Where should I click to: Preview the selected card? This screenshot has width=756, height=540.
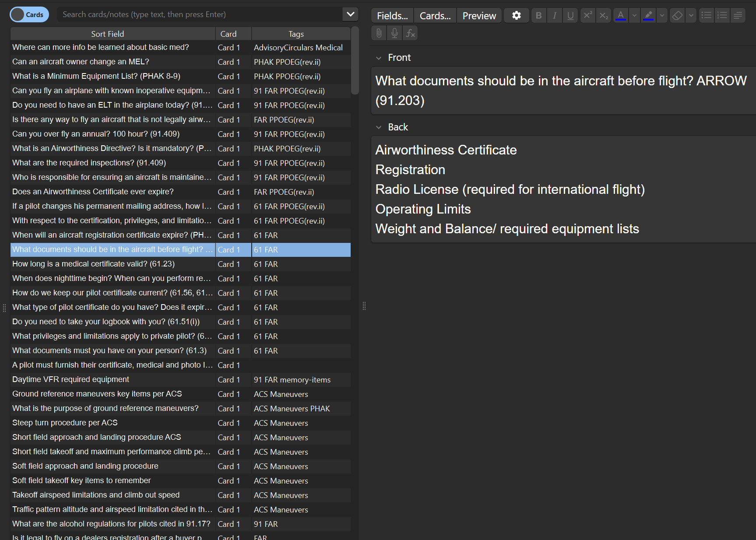(x=478, y=15)
